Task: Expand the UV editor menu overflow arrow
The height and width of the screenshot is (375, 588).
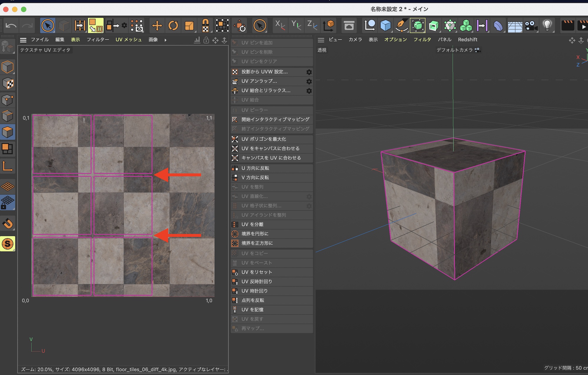Action: coord(166,40)
